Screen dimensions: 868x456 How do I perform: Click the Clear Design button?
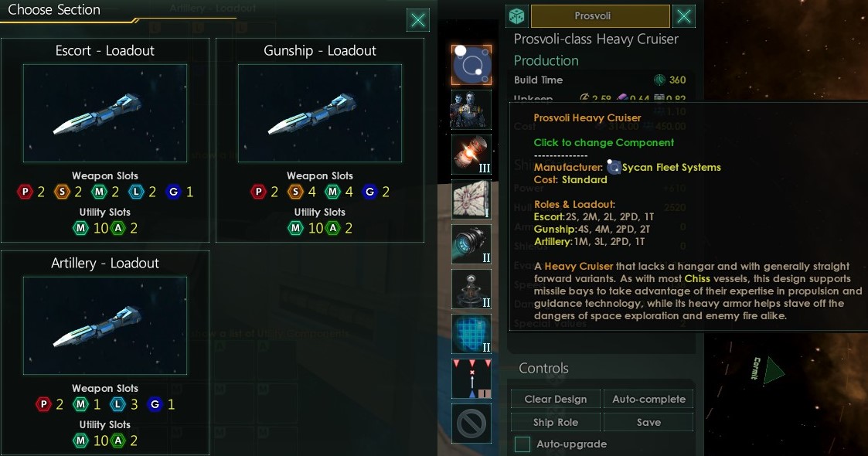click(x=555, y=399)
